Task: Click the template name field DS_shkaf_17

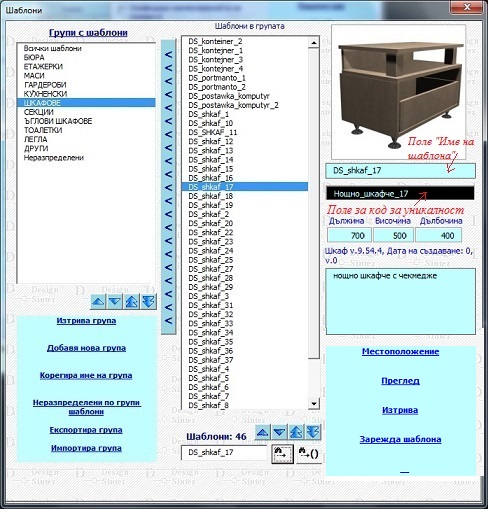Action: coord(400,171)
